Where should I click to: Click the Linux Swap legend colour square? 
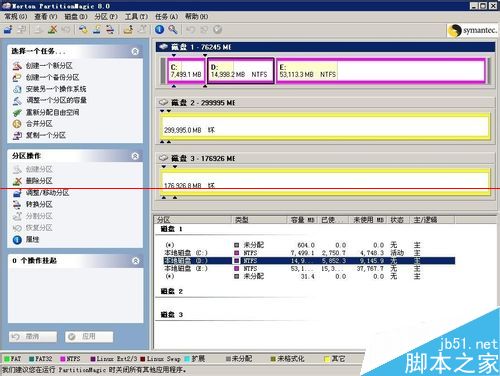(143, 359)
